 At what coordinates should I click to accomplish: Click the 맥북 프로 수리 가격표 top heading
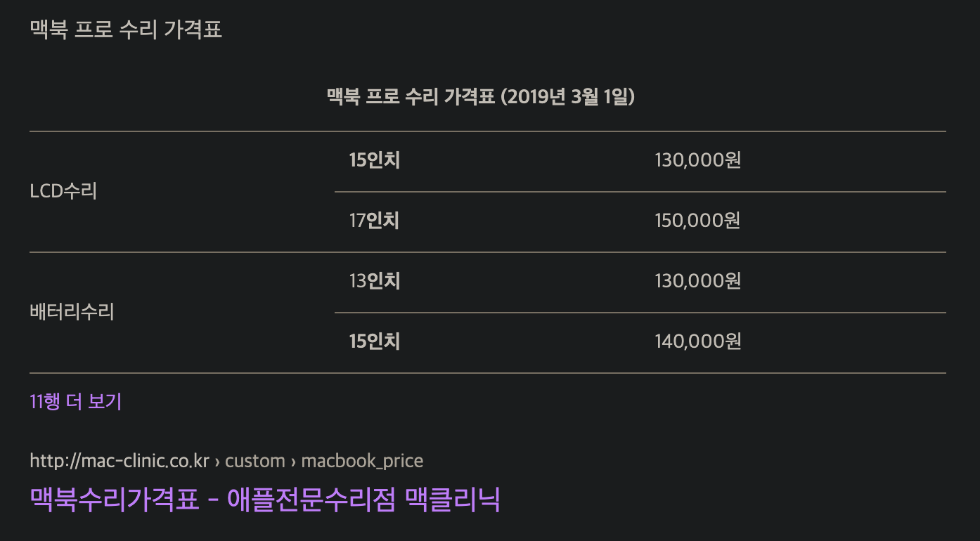coord(126,30)
